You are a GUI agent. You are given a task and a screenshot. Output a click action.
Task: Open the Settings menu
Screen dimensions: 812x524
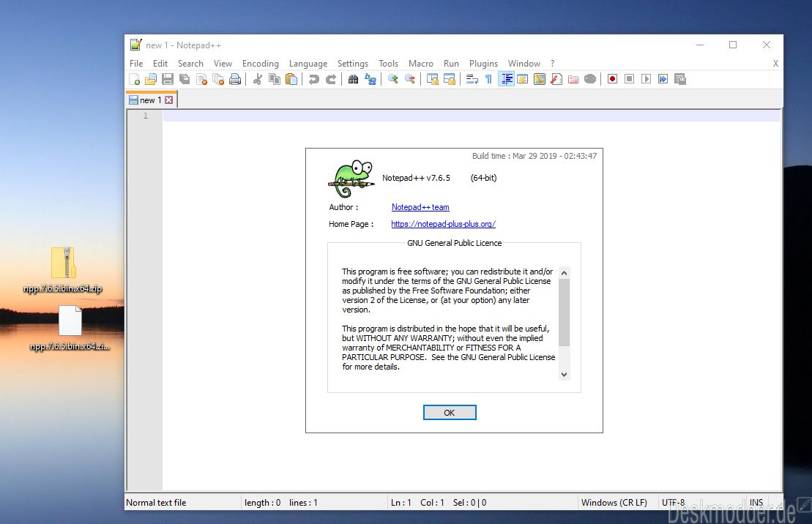point(353,63)
